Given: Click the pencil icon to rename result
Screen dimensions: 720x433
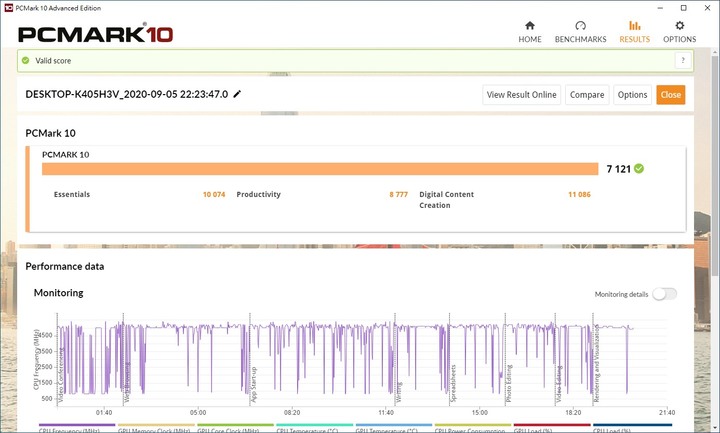Looking at the screenshot, I should coord(237,94).
